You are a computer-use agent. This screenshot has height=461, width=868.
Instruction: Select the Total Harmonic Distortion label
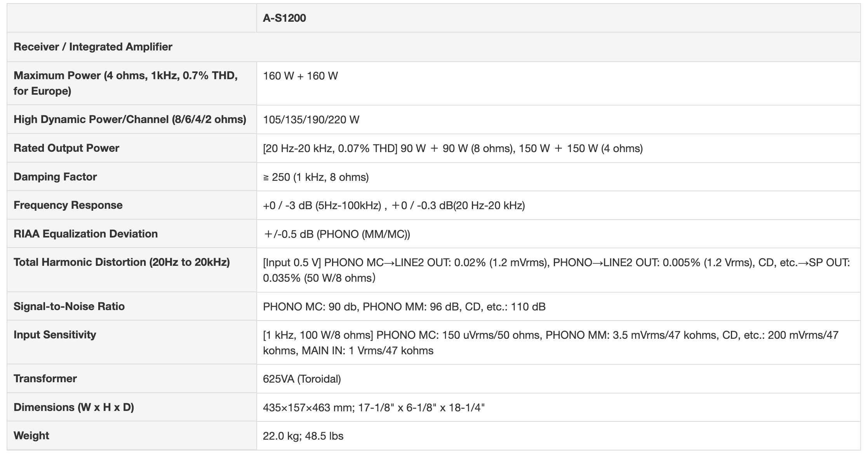pos(122,262)
